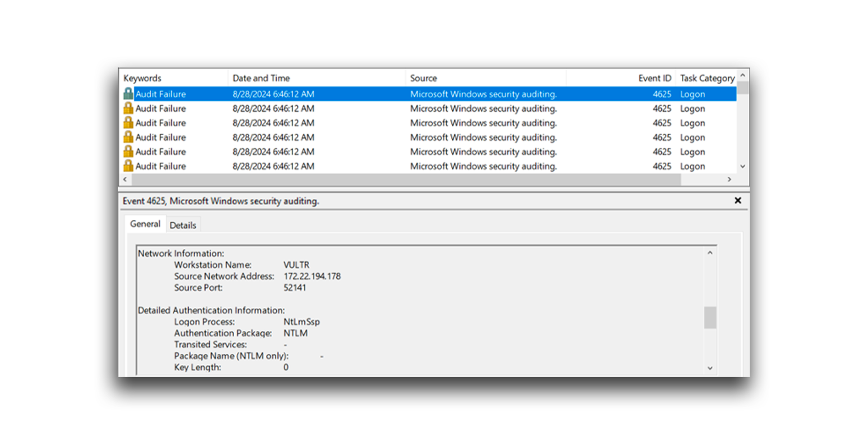Click the Source column header
The height and width of the screenshot is (444, 868).
[423, 78]
